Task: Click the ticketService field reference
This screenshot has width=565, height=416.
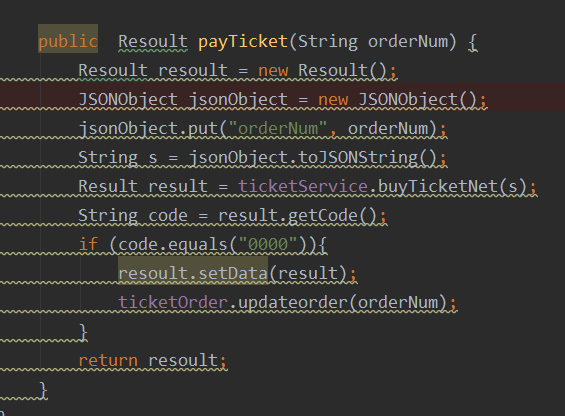Action: (303, 186)
